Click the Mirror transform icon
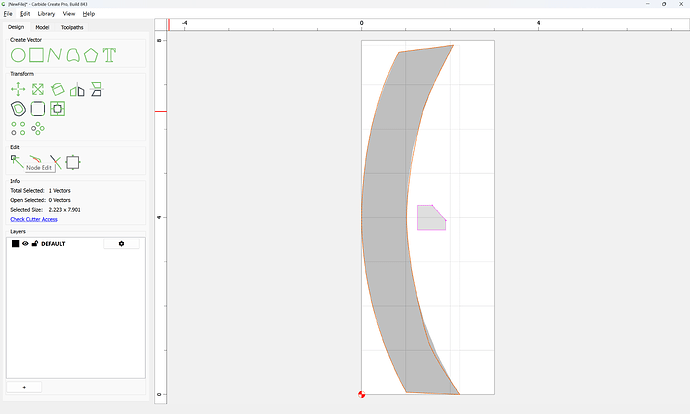690x414 pixels. tap(77, 89)
